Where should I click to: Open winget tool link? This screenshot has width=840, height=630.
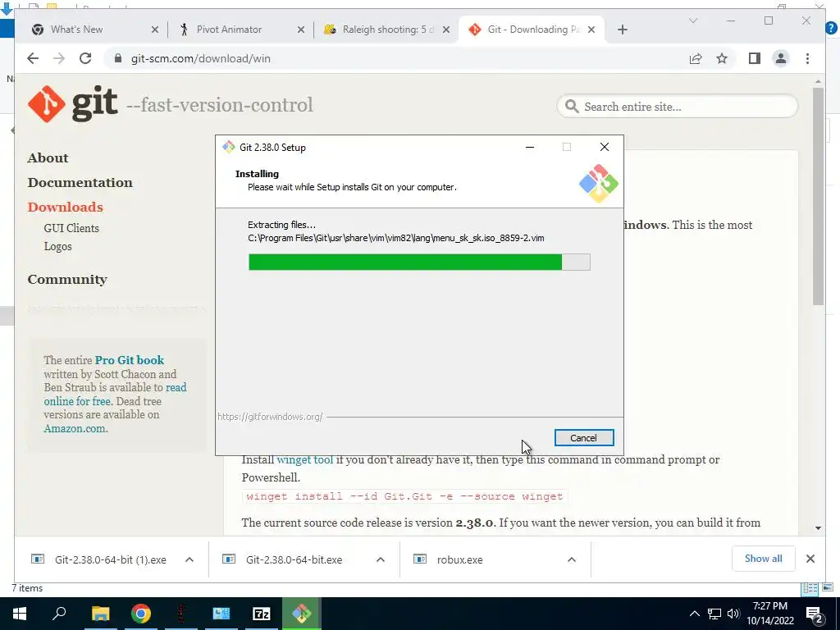[x=305, y=459]
